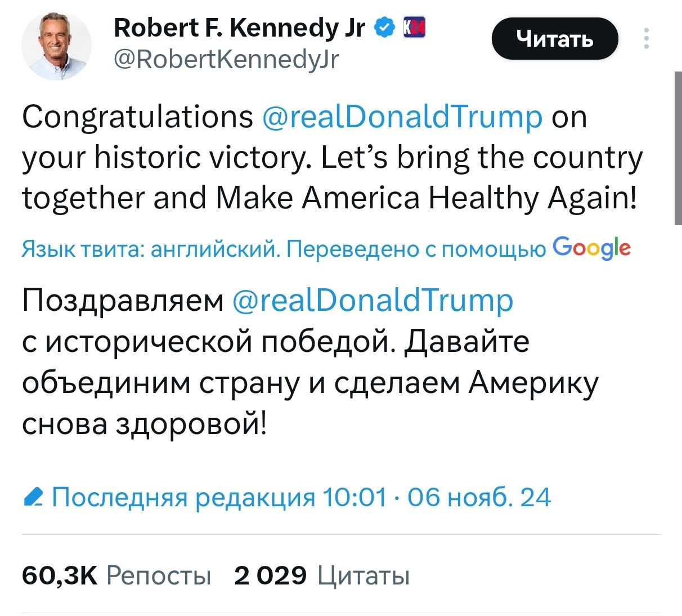View edit history via Последняя редакция
Image resolution: width=682 pixels, height=616 pixels.
[183, 498]
